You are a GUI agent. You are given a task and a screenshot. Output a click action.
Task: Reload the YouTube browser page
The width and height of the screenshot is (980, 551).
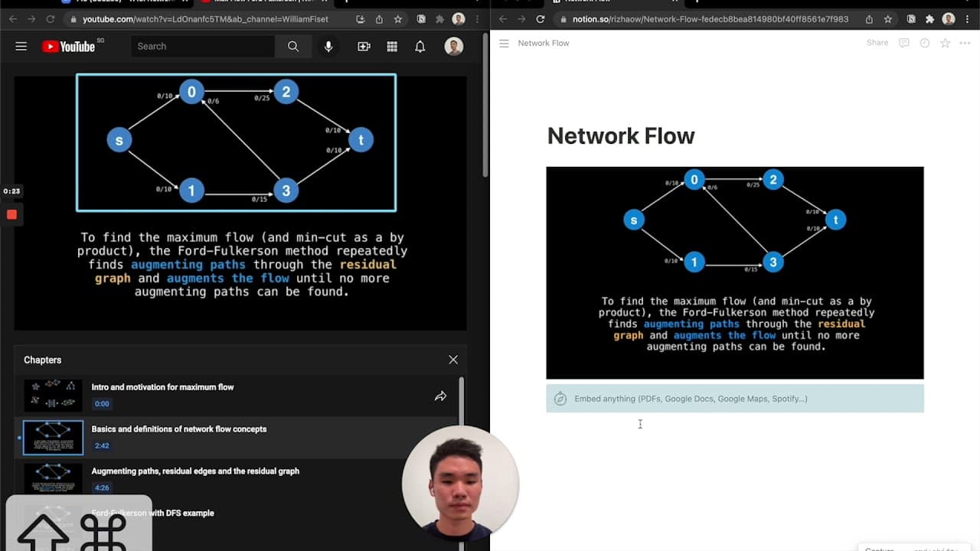tap(51, 19)
